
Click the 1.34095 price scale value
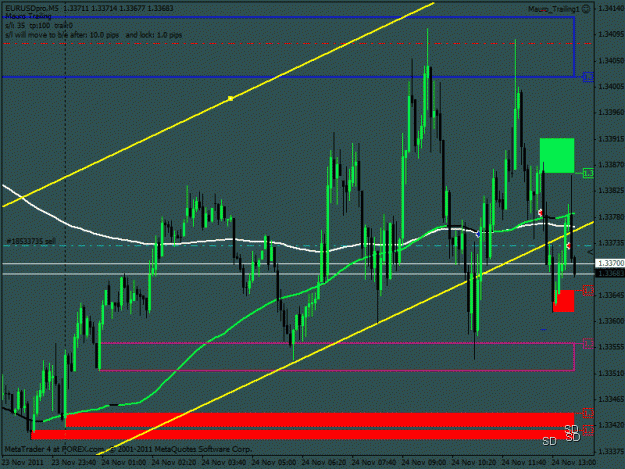pyautogui.click(x=611, y=34)
